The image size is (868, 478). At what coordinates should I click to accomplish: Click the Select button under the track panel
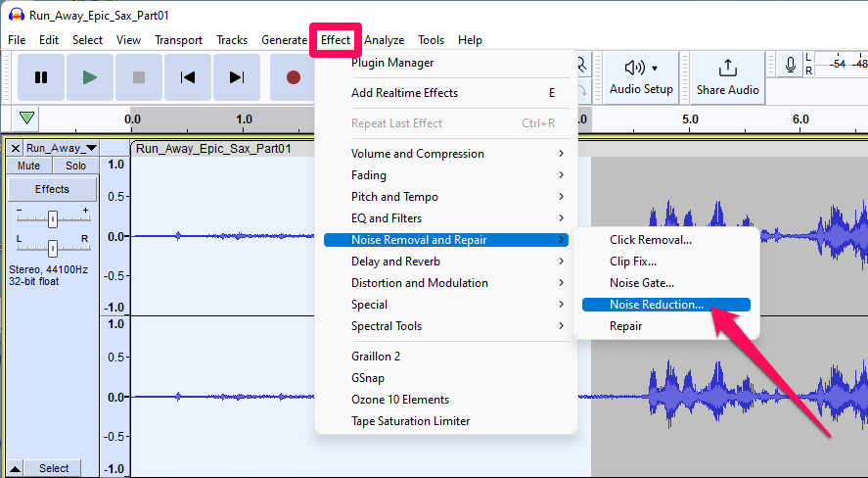coord(54,468)
